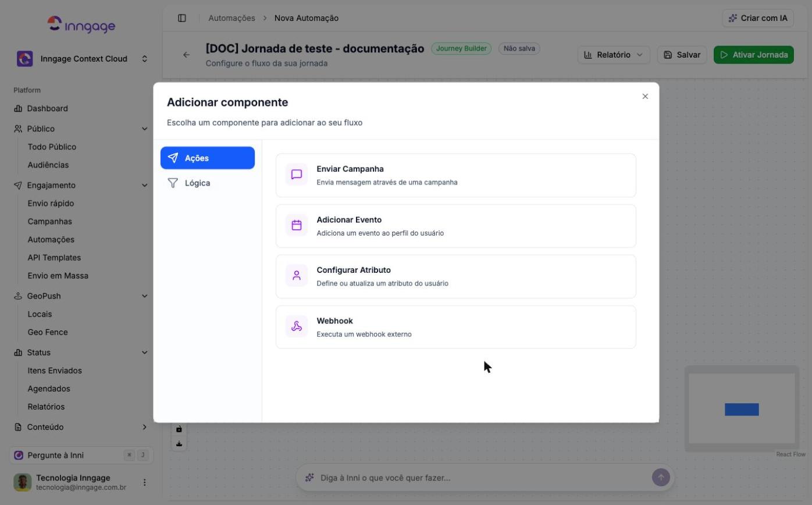
Task: Collapse the Público section
Action: pos(145,129)
